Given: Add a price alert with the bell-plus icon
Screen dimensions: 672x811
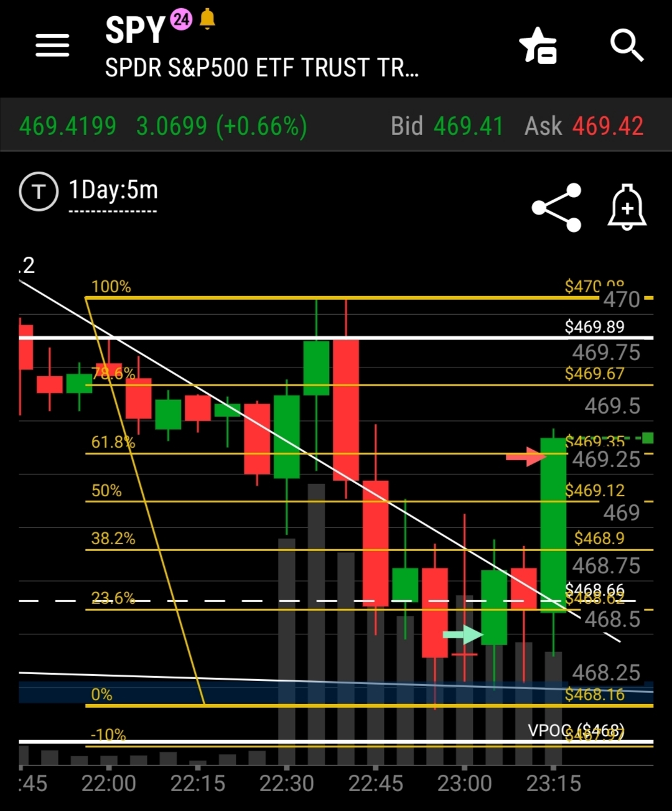Looking at the screenshot, I should (x=627, y=207).
